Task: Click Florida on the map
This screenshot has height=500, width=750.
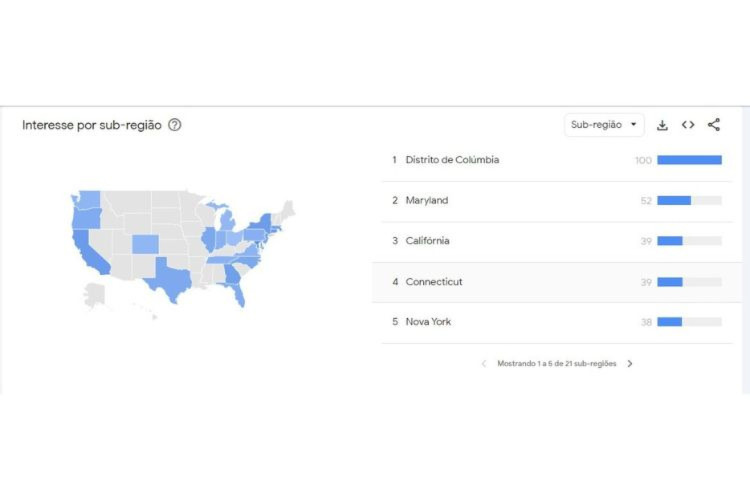Action: (237, 294)
